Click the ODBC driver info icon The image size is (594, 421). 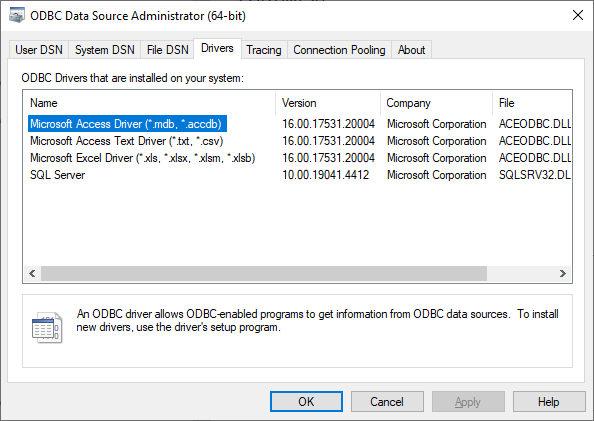coord(47,328)
